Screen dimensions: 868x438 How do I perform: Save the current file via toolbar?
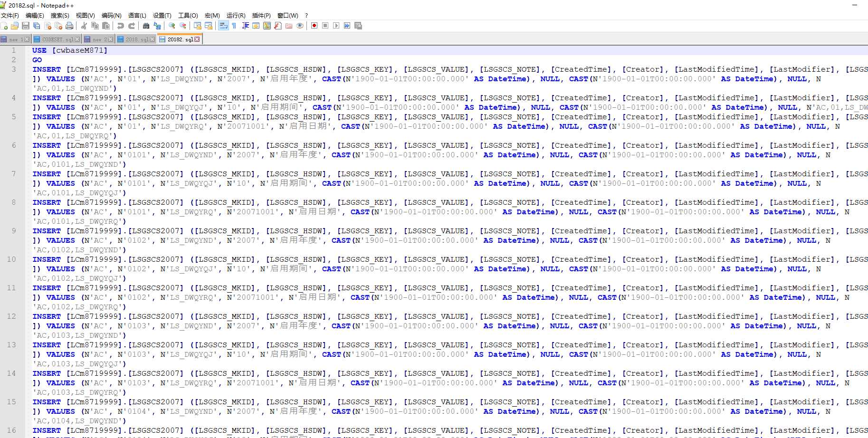(26, 26)
